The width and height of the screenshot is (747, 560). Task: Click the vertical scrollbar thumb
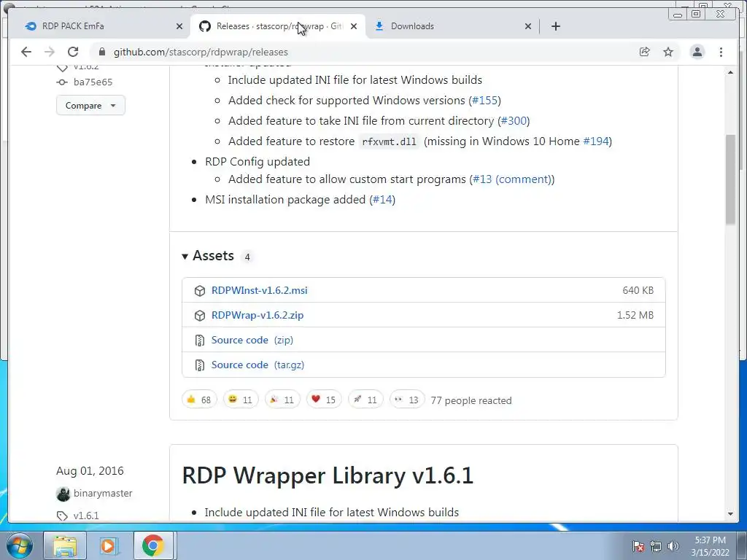point(730,179)
